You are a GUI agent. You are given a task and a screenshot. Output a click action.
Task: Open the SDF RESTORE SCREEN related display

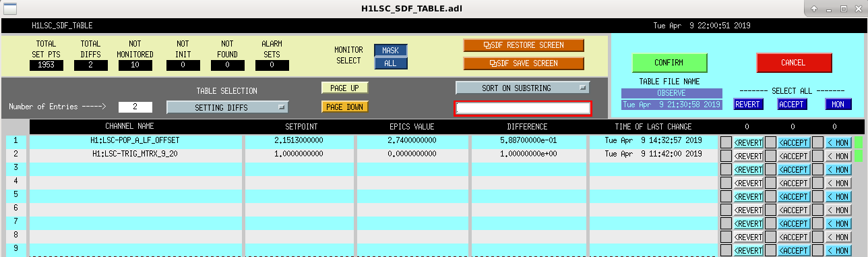click(x=524, y=45)
